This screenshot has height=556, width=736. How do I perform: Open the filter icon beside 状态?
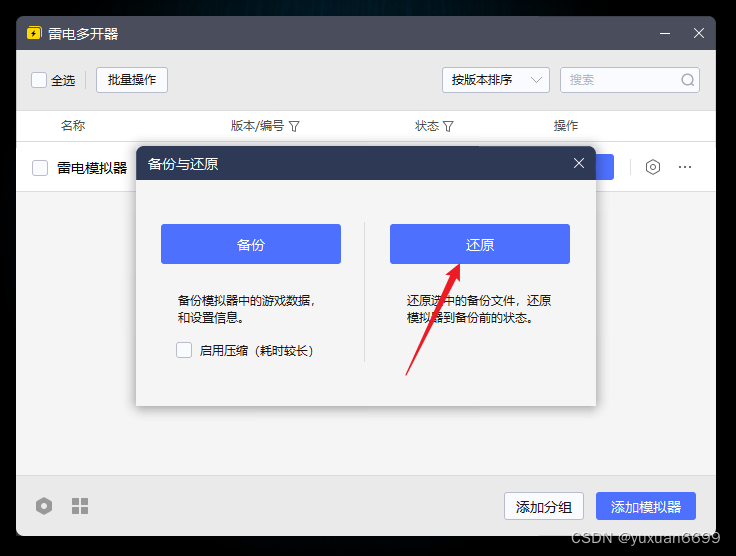coord(448,126)
